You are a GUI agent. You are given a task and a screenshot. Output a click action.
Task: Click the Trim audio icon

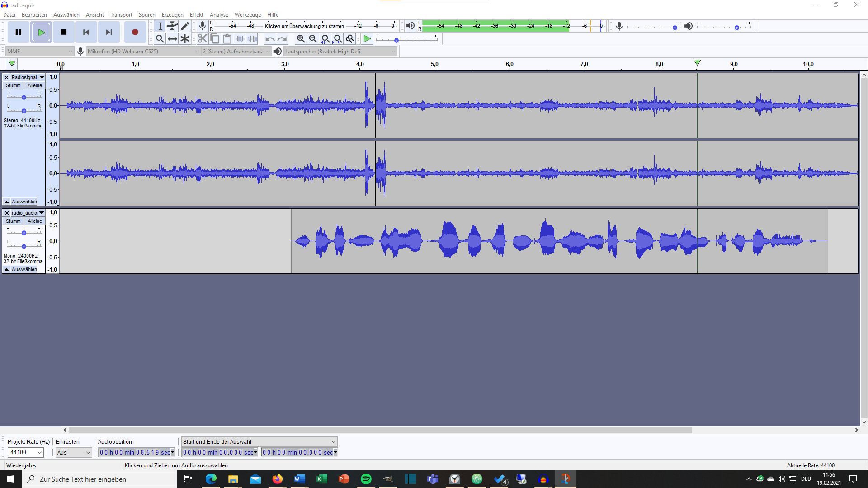coord(240,39)
